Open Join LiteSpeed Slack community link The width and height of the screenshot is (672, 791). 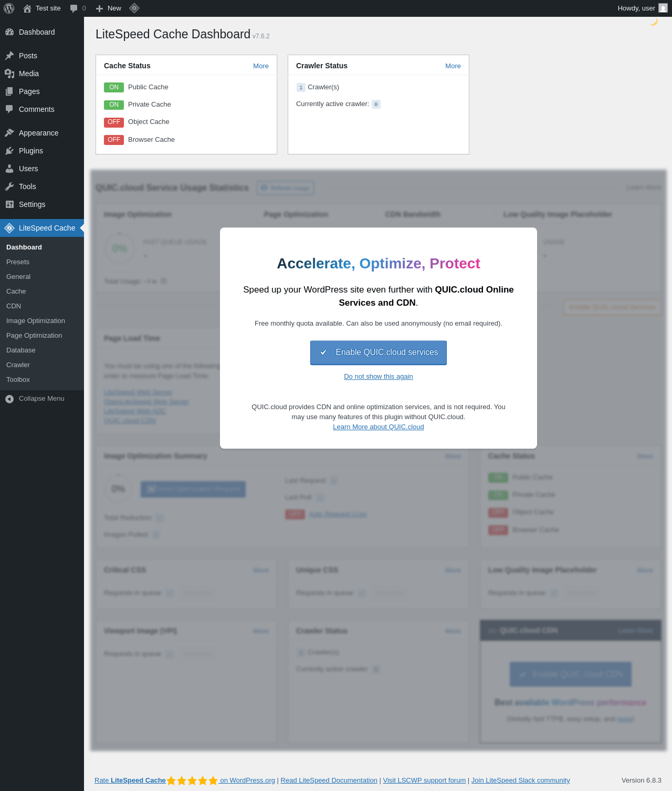point(520,780)
